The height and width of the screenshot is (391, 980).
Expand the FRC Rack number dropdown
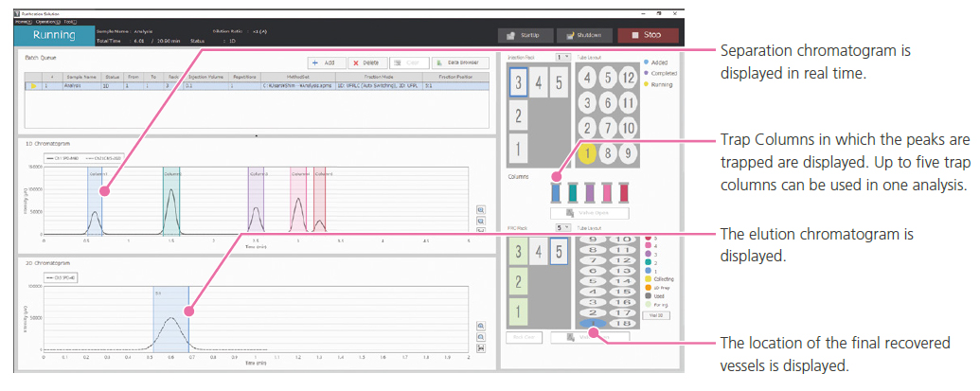pos(562,228)
